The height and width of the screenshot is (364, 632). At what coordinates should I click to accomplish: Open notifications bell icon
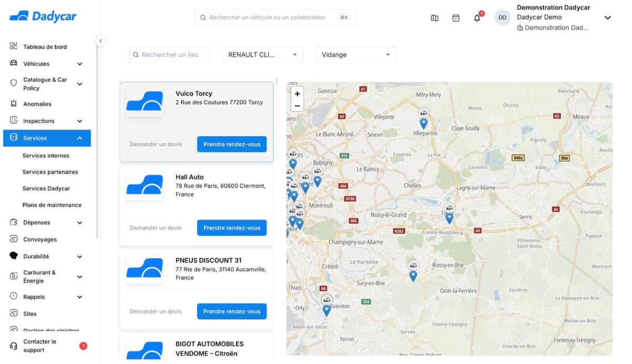(477, 18)
